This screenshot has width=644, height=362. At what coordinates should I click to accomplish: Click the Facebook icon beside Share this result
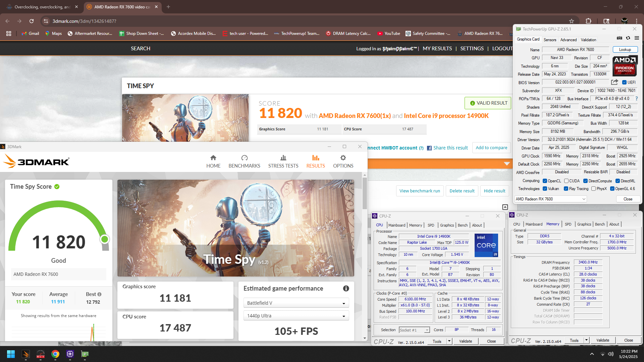[x=429, y=148]
